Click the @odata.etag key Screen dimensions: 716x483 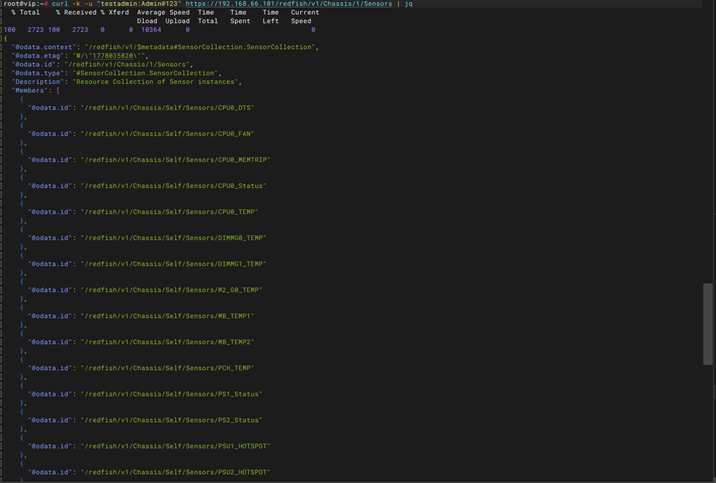click(38, 56)
